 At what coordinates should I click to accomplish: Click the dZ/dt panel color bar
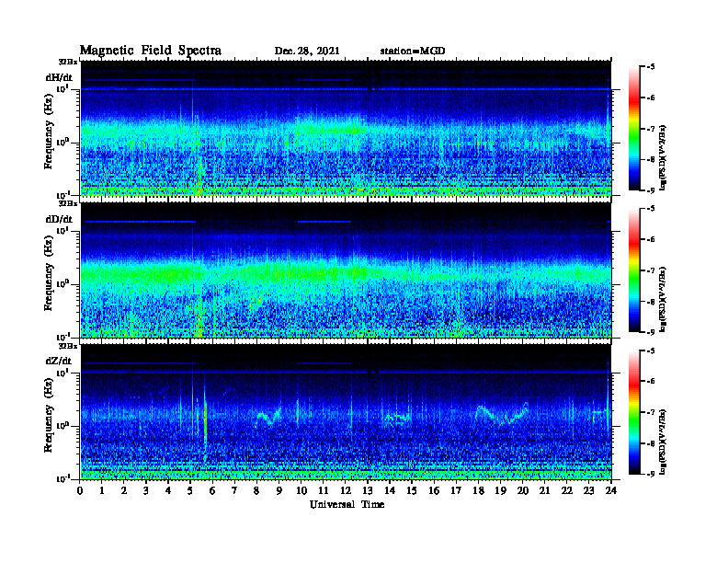[x=634, y=412]
